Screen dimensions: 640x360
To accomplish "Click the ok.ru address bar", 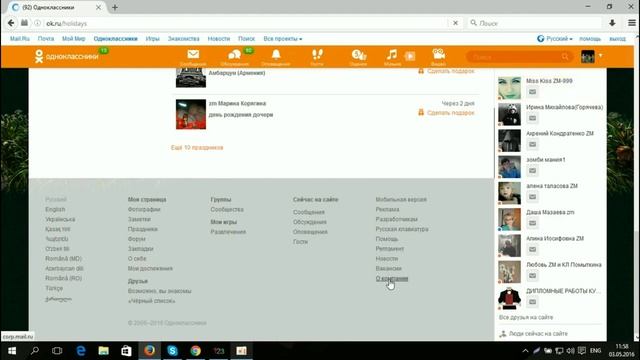I will 245,23.
